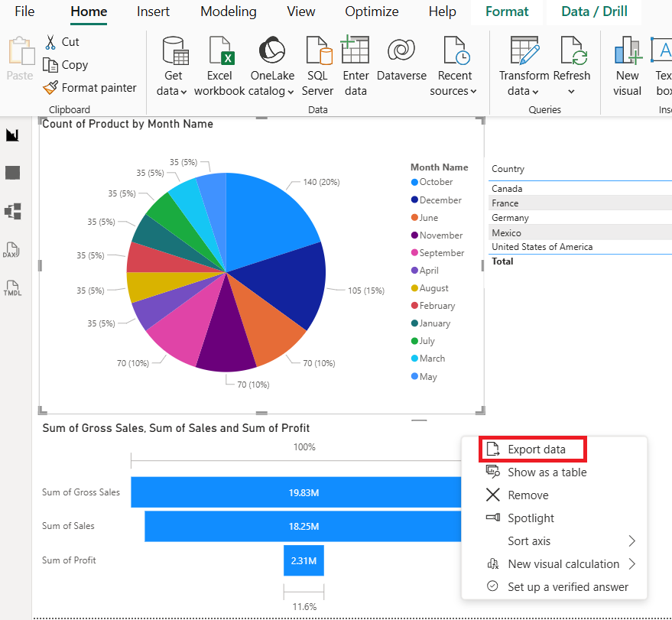
Task: Expand Get data dropdown arrow
Action: point(183,92)
